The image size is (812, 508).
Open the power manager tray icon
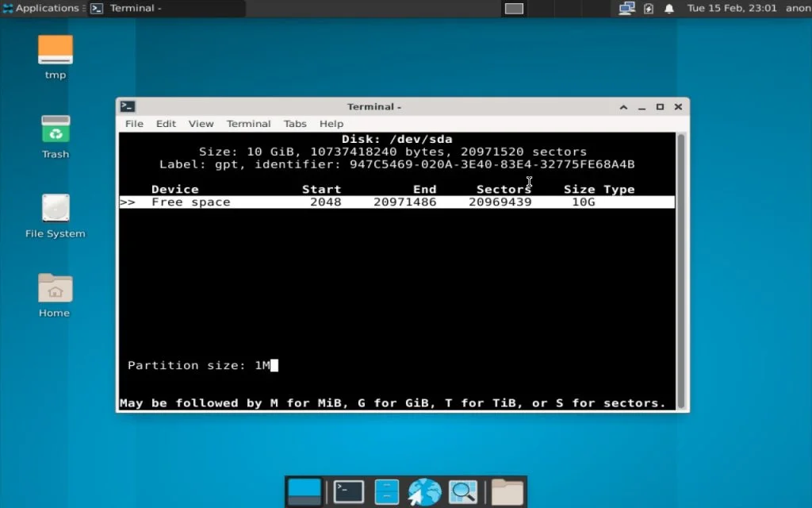(x=650, y=8)
